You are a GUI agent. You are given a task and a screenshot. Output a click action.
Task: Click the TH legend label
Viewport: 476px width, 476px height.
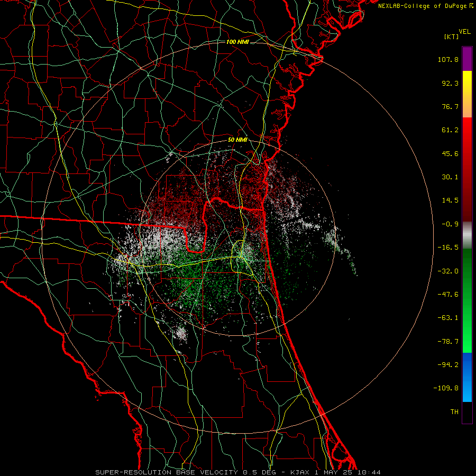click(x=454, y=412)
